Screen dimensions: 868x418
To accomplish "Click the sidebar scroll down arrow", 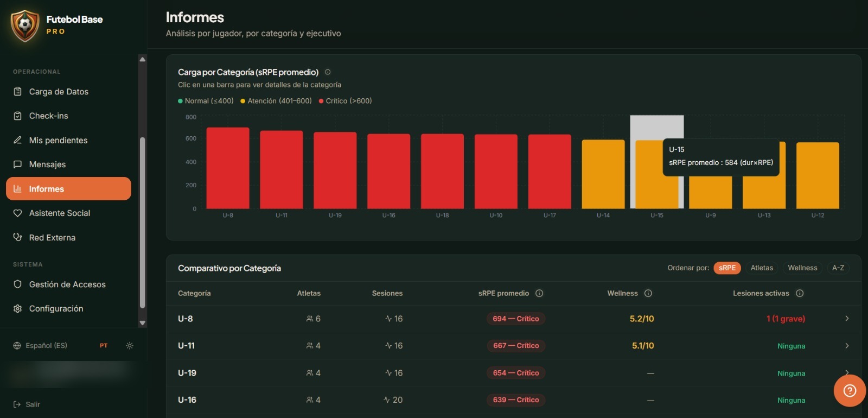I will (142, 323).
